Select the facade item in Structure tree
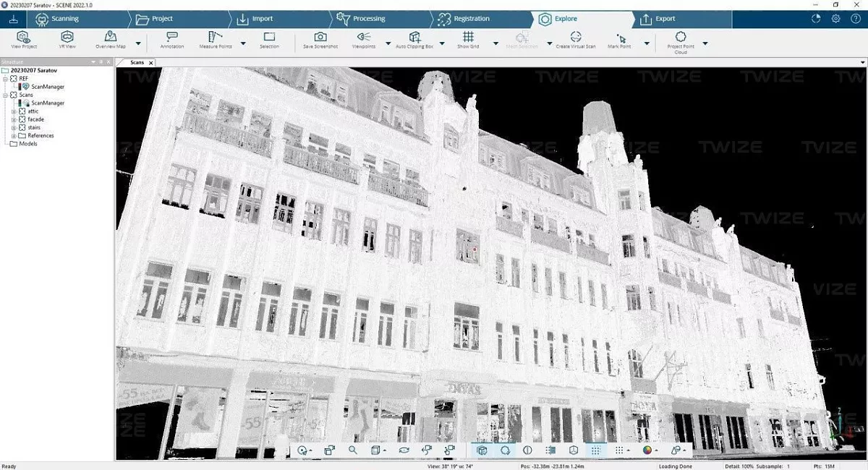The image size is (868, 470). coord(35,119)
